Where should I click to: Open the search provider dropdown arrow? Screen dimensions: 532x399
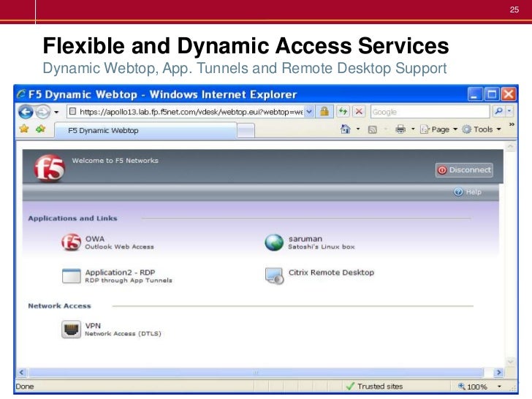509,111
